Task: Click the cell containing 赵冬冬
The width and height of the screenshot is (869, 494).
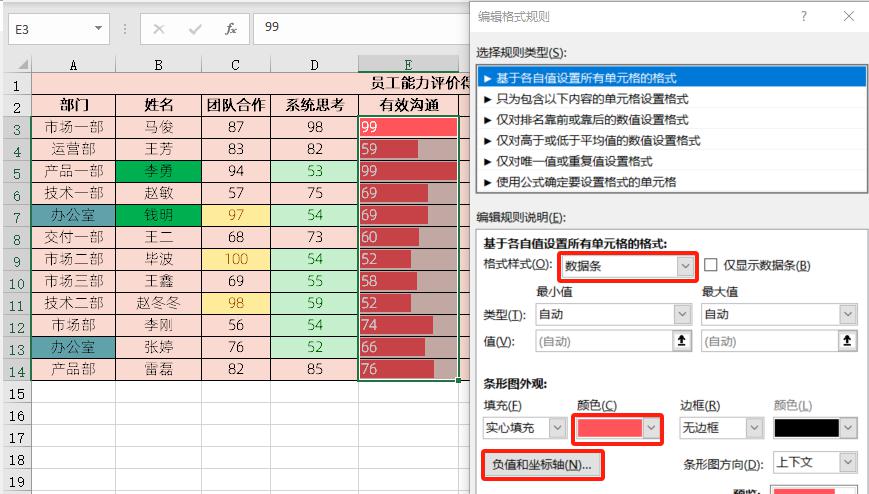Action: (x=159, y=303)
